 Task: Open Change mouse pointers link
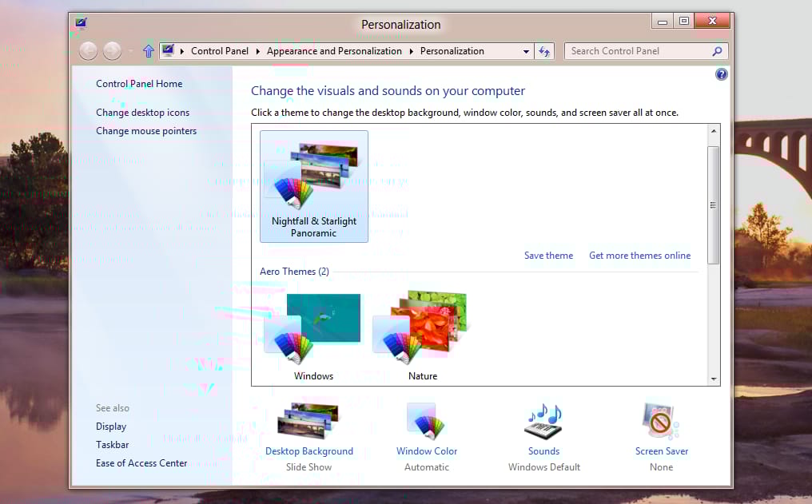tap(146, 131)
